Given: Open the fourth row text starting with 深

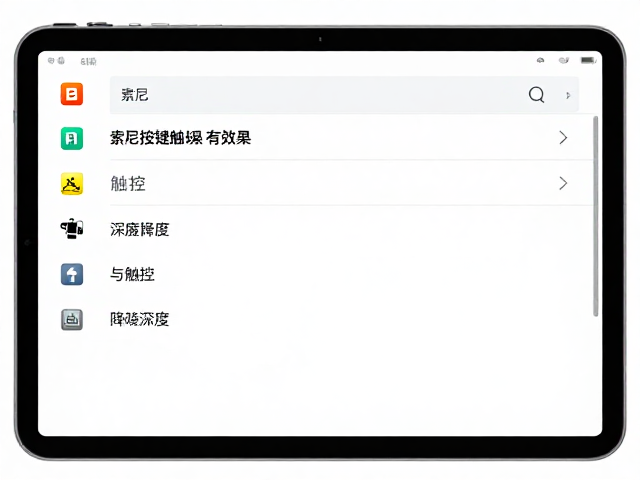Looking at the screenshot, I should click(x=140, y=229).
